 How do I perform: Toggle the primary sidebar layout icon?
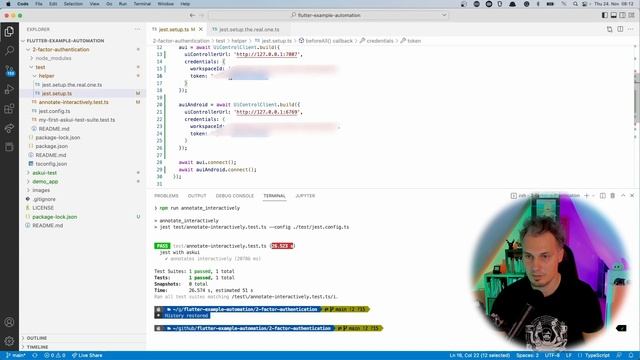[604, 15]
